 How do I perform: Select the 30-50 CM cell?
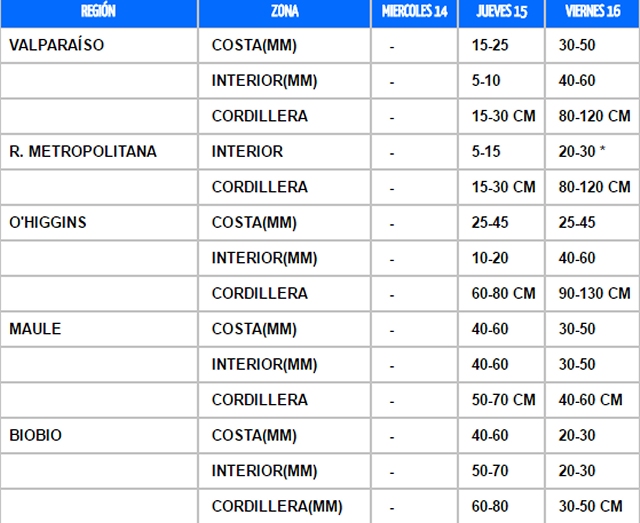(x=591, y=506)
